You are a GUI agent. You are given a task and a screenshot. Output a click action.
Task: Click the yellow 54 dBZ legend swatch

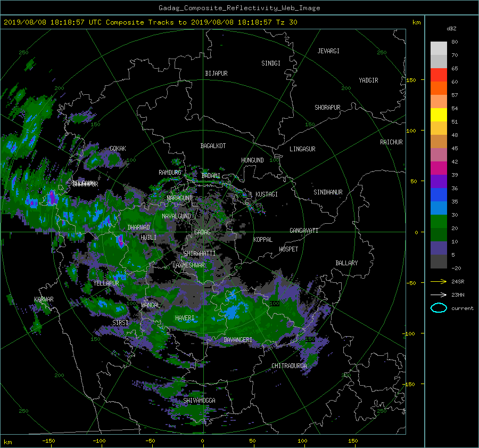click(x=439, y=115)
